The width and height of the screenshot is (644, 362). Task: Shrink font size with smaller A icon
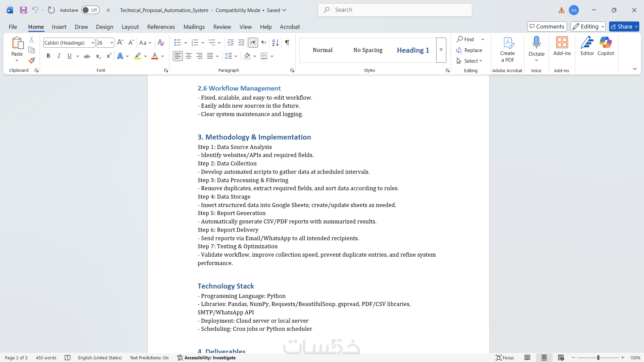pyautogui.click(x=131, y=43)
